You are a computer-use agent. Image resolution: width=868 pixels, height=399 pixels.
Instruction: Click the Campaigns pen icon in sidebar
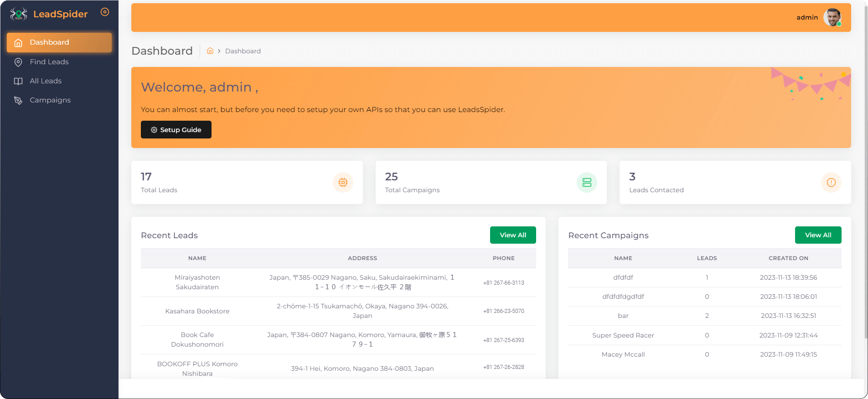[x=18, y=100]
